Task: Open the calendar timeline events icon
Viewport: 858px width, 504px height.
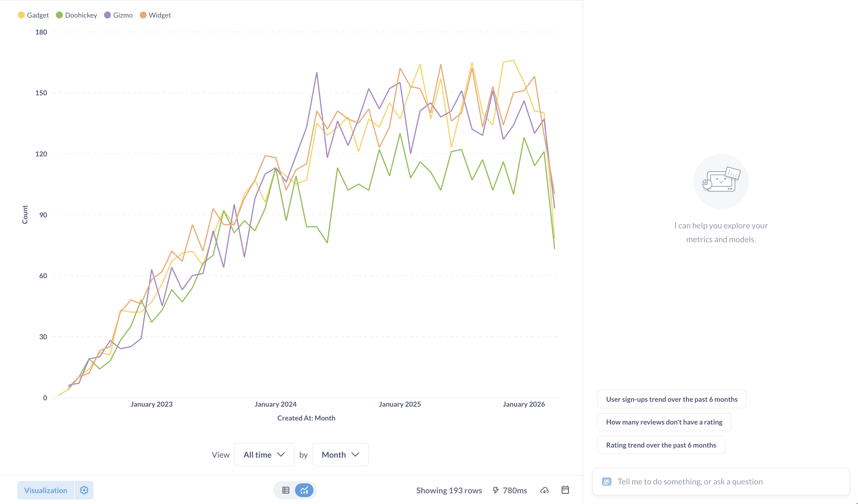Action: coord(565,490)
